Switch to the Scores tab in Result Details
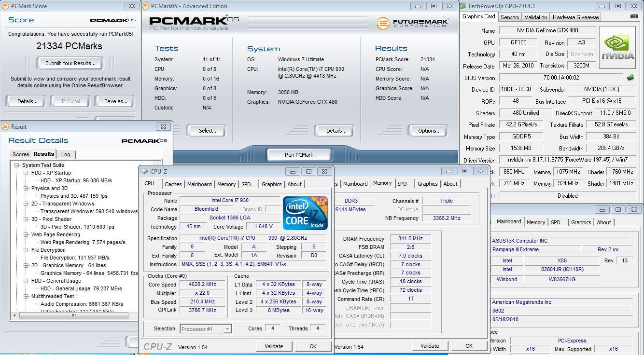 coord(21,154)
